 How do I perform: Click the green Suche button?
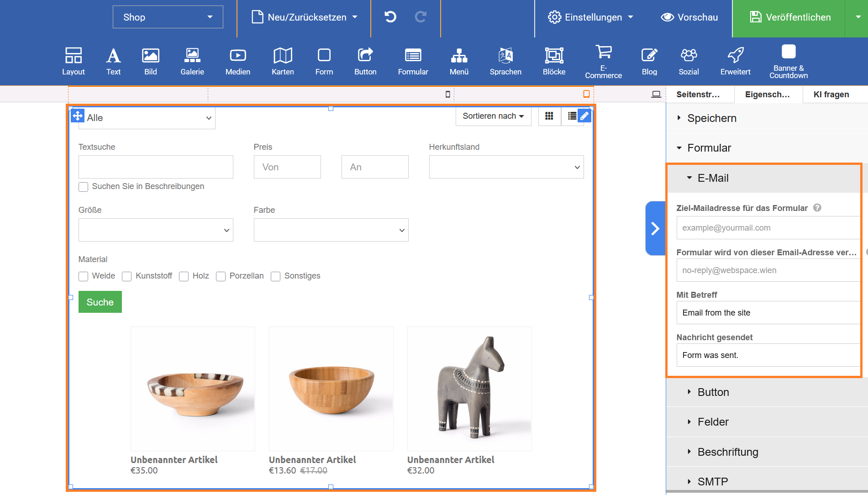(x=100, y=302)
